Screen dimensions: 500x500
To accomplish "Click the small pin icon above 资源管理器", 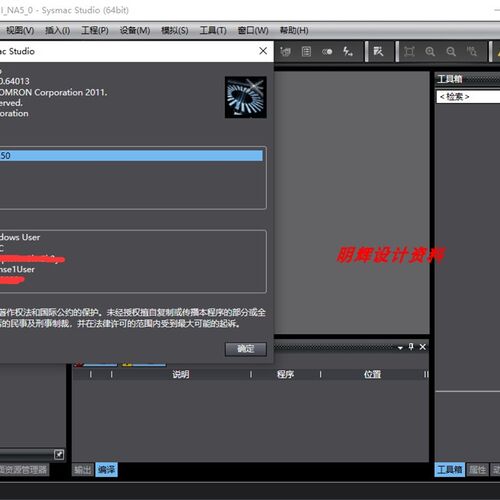I will 59,454.
